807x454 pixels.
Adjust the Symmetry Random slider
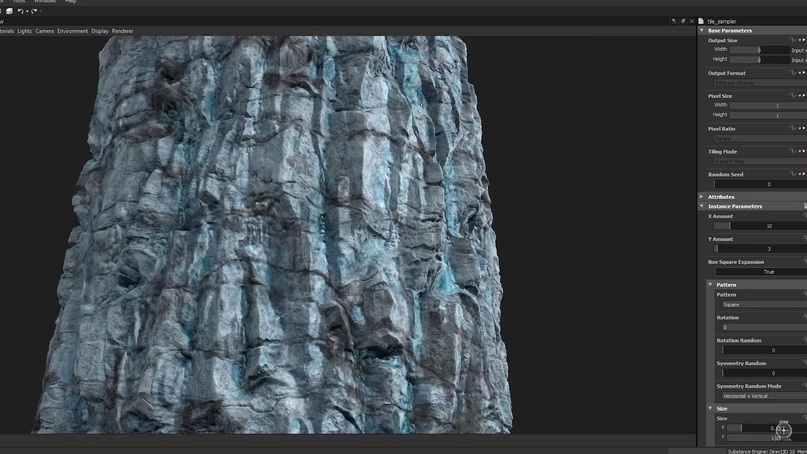point(764,373)
